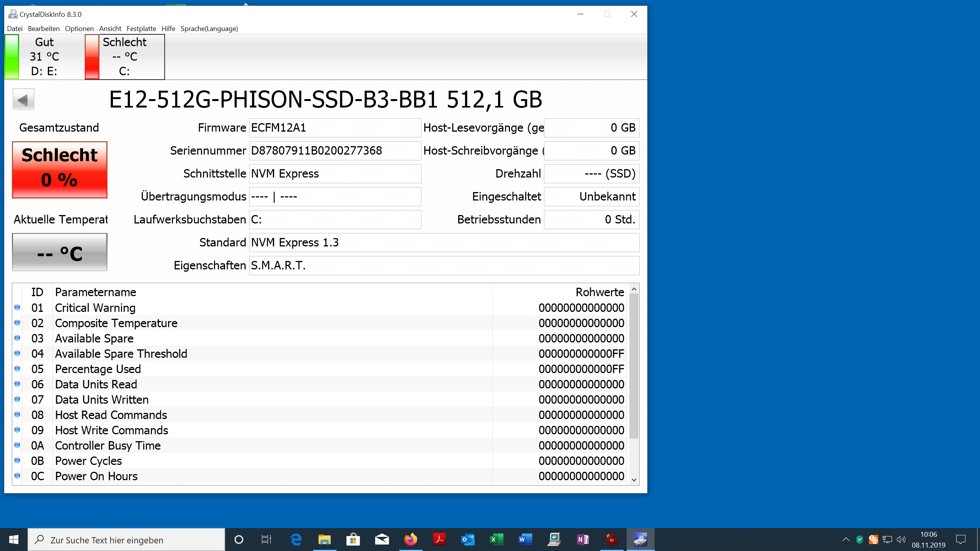This screenshot has height=551, width=980.
Task: Open the Optionen menu
Action: pos(79,29)
